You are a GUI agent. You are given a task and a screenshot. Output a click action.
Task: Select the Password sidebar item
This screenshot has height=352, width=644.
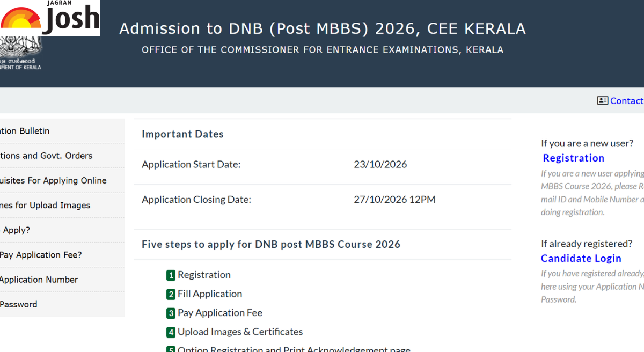(62, 304)
